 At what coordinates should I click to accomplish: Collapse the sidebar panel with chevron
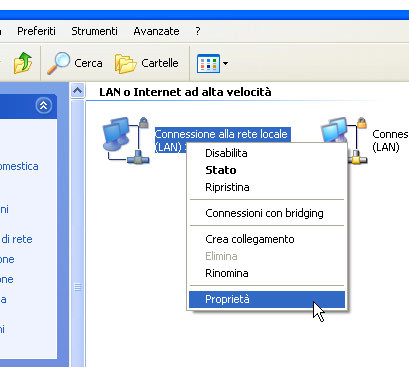44,106
